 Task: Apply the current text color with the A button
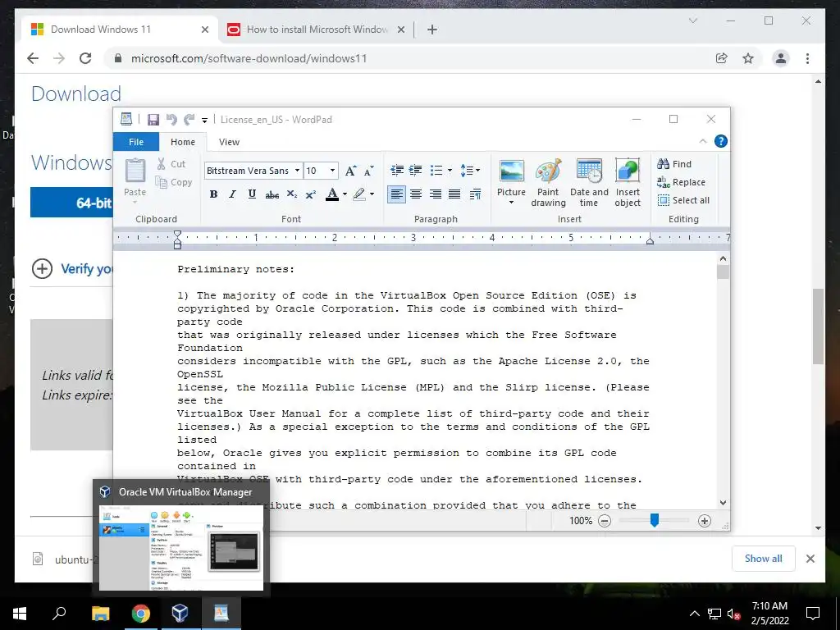coord(332,194)
